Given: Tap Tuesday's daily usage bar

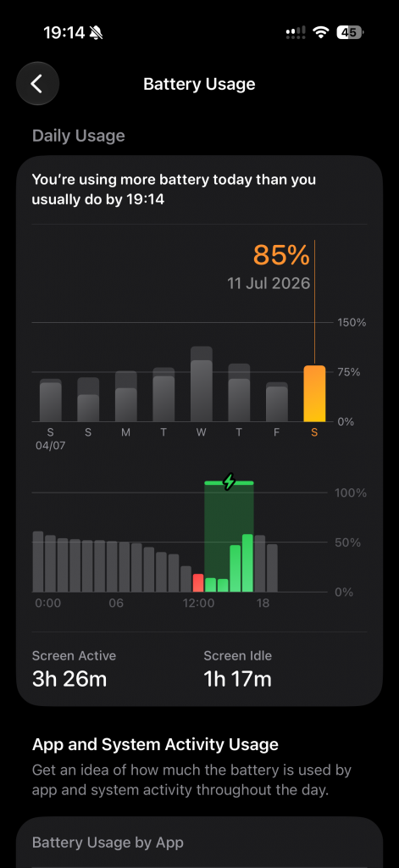Looking at the screenshot, I should click(x=163, y=395).
